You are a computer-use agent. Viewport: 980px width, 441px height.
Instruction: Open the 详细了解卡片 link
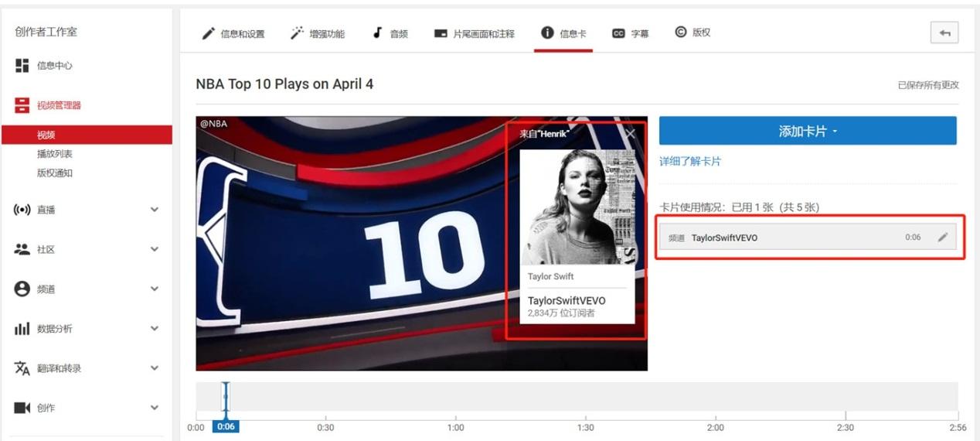click(x=690, y=161)
